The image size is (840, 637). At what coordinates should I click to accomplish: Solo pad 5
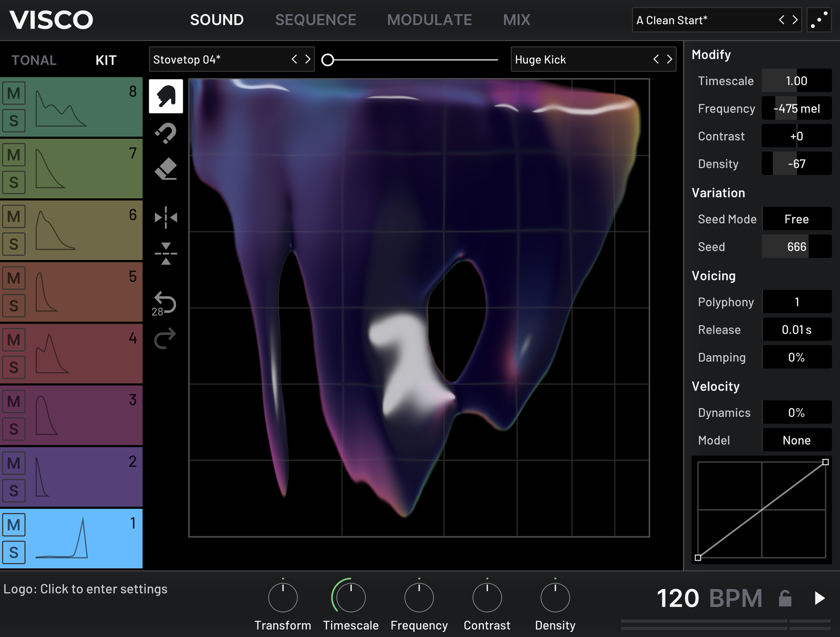14,306
